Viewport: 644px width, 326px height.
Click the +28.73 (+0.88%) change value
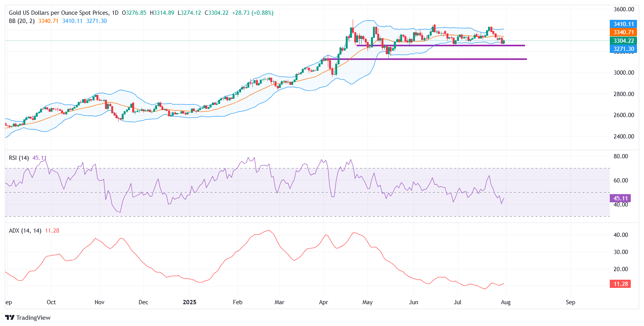pyautogui.click(x=252, y=13)
